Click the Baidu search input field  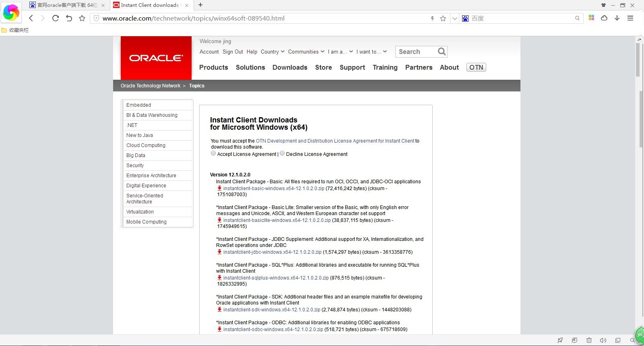pyautogui.click(x=521, y=19)
